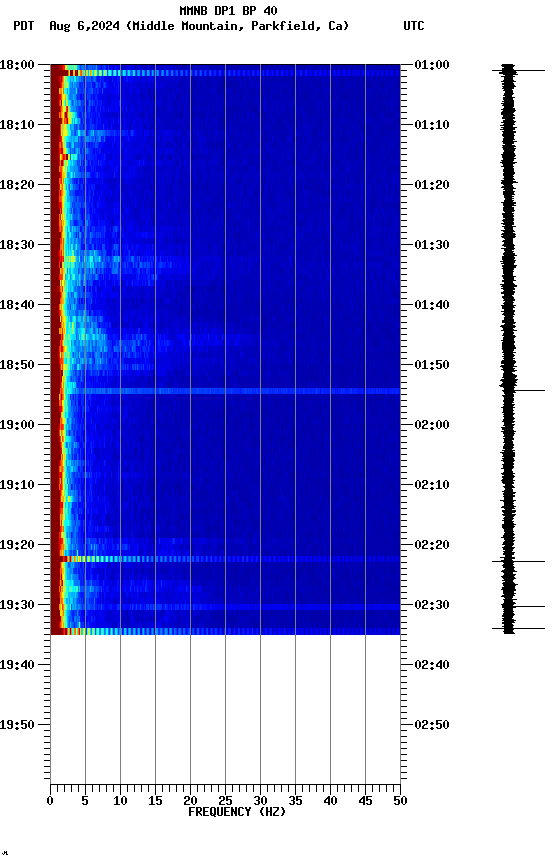Click the 02:00 UTC time label

pyautogui.click(x=432, y=425)
